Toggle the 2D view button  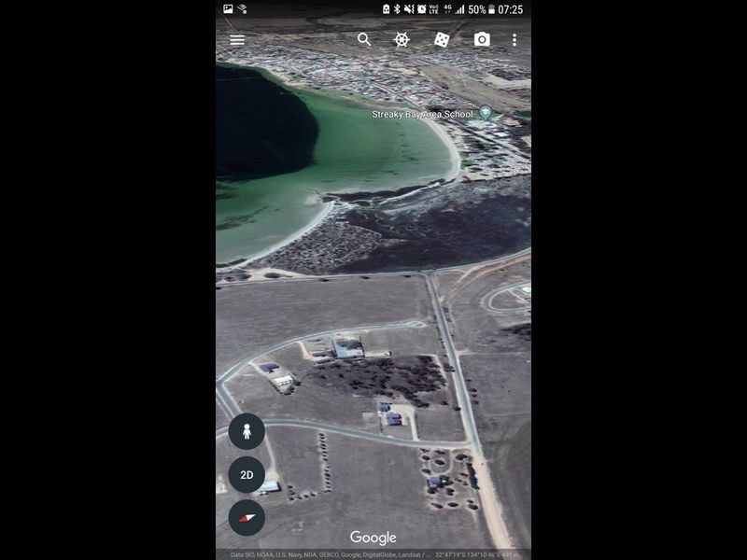point(247,475)
